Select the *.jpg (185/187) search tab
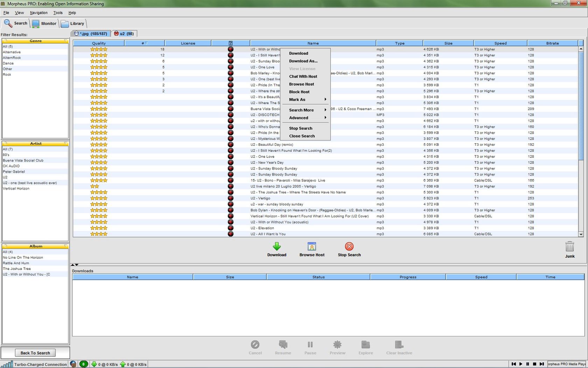 click(x=91, y=34)
